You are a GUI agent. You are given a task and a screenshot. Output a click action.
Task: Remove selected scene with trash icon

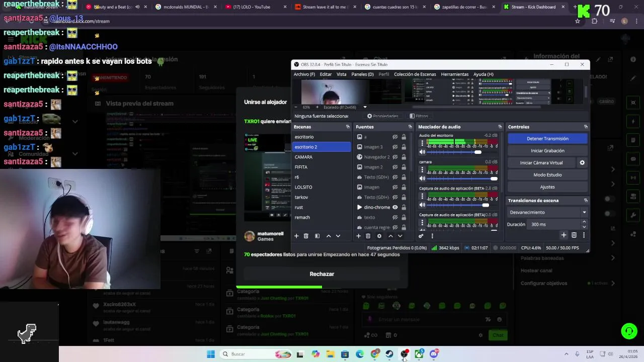(x=306, y=236)
